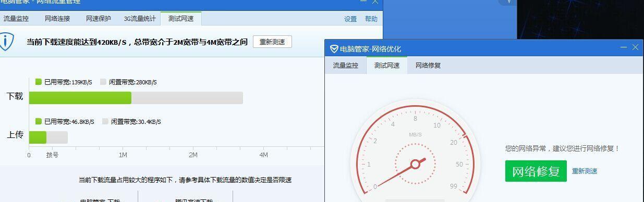Open 流量监控 tab in 网络优化 window
Screen dimensions: 644x202
coord(346,66)
